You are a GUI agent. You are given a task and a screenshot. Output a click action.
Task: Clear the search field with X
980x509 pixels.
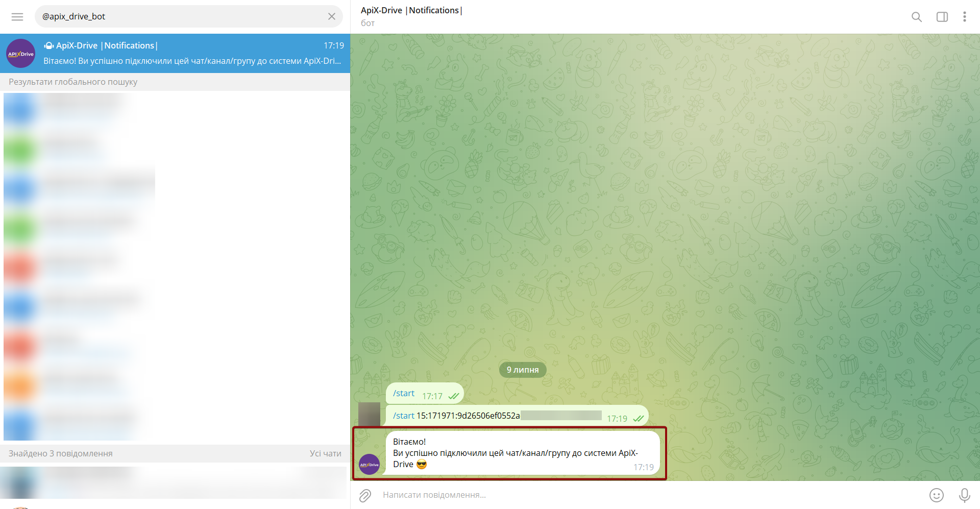(x=332, y=16)
